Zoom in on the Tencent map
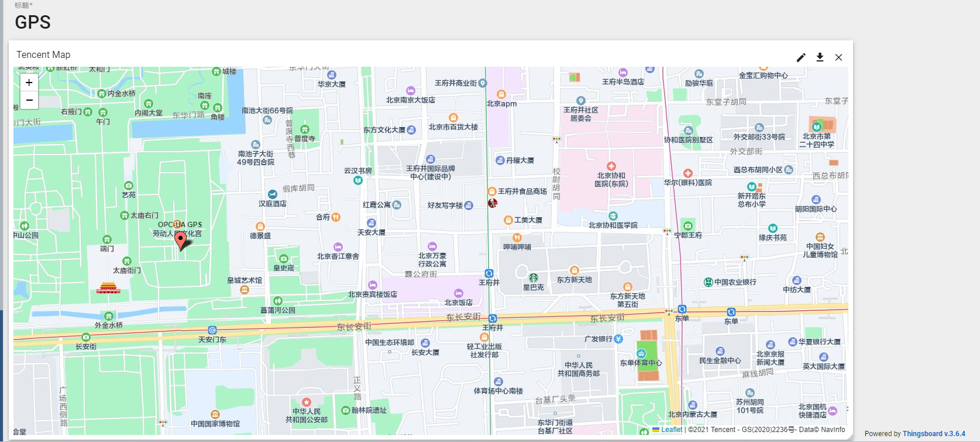This screenshot has width=980, height=442. [x=29, y=83]
